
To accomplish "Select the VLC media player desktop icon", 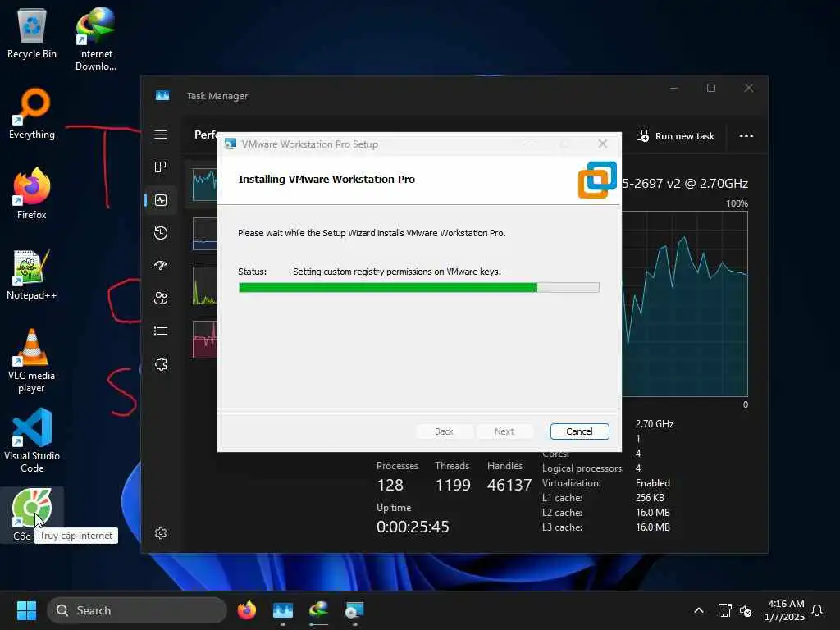I will (32, 361).
